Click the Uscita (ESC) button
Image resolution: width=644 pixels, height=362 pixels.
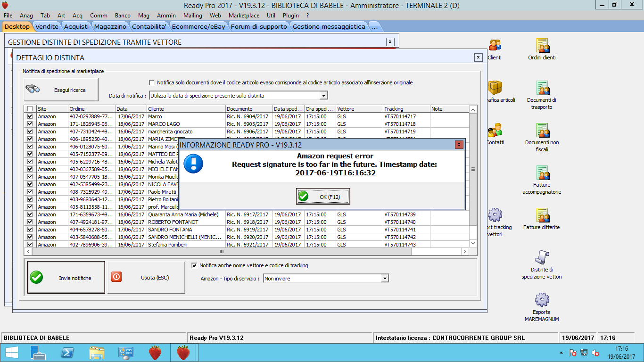146,278
